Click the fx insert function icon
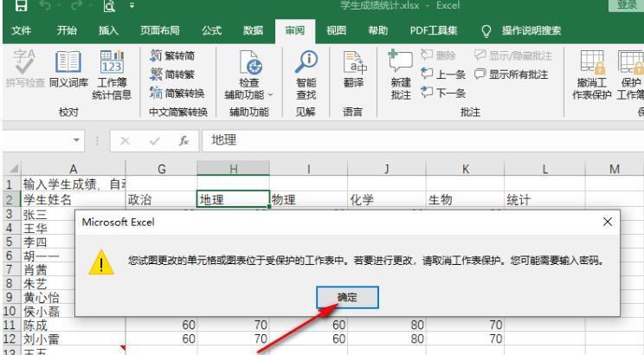Viewport: 644px width, 355px height. coord(184,141)
